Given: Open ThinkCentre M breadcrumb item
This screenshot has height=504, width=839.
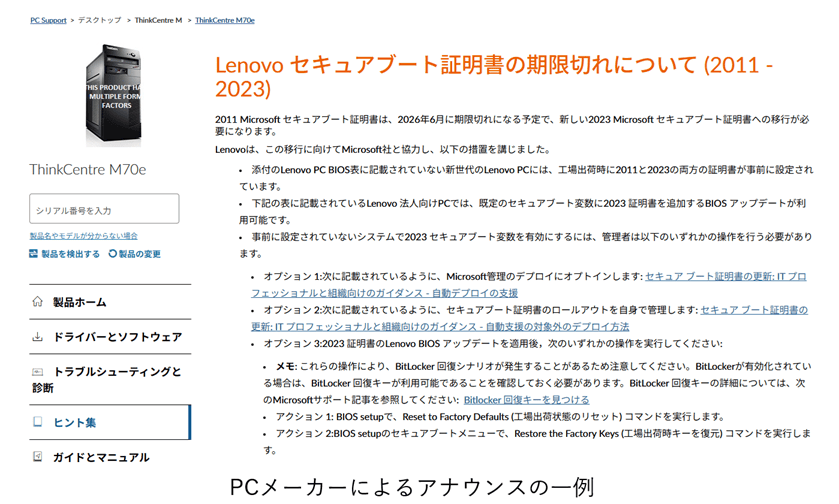Looking at the screenshot, I should click(x=158, y=20).
